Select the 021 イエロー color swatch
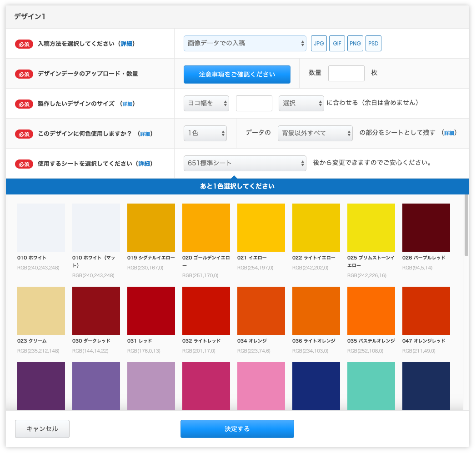This screenshot has height=453, width=476. click(x=261, y=227)
